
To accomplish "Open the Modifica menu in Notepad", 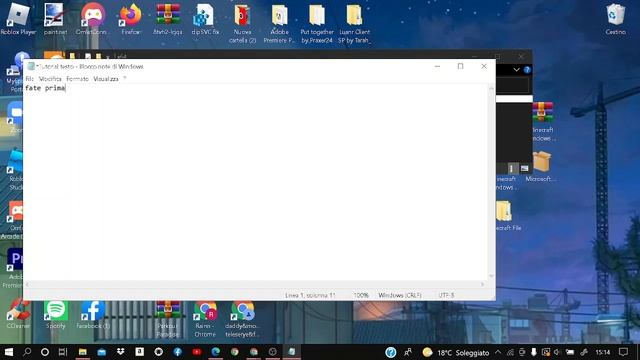I will tap(50, 79).
